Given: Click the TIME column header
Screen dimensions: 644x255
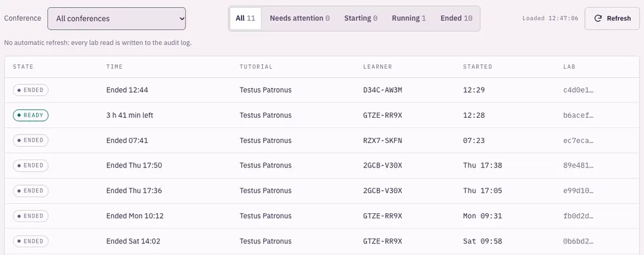Looking at the screenshot, I should click(114, 66).
